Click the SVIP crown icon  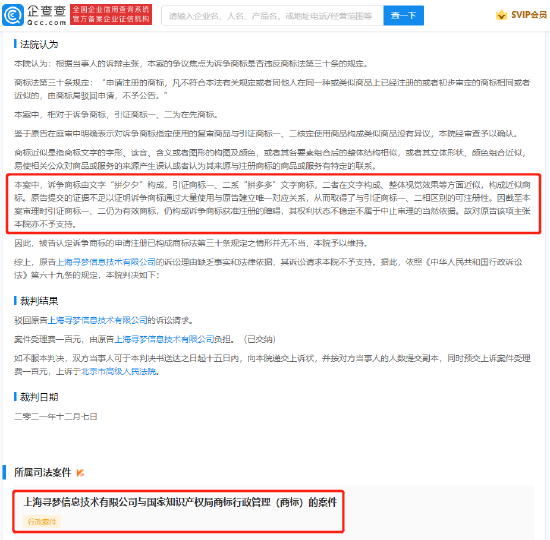tap(501, 15)
